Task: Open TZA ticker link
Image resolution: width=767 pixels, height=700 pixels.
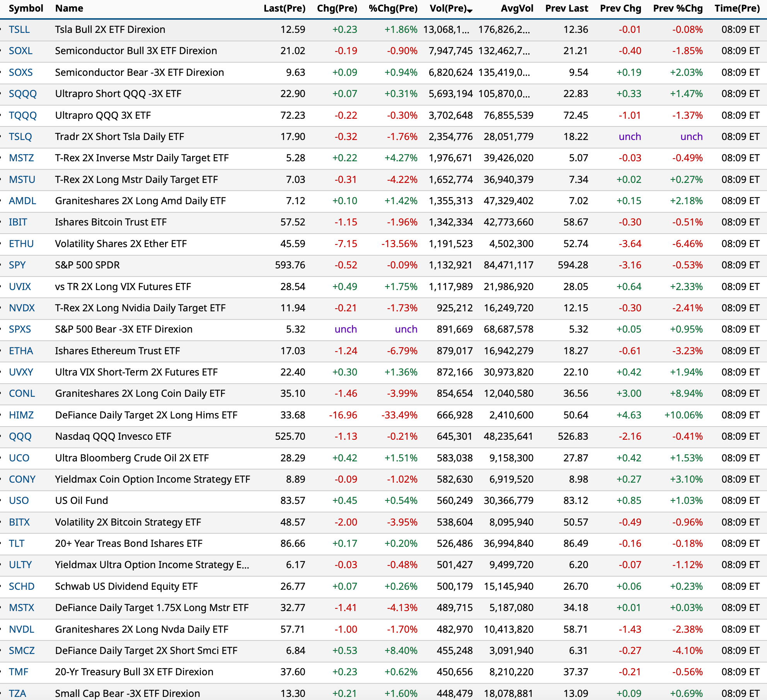Action: (x=18, y=693)
